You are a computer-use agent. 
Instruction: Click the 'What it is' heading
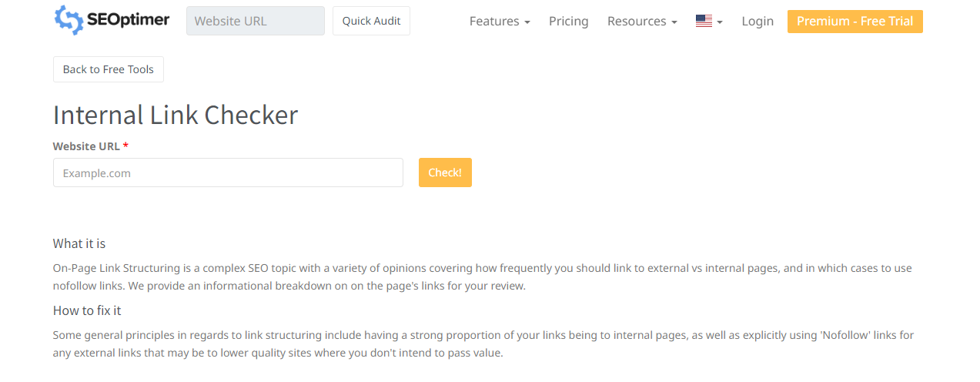tap(79, 243)
